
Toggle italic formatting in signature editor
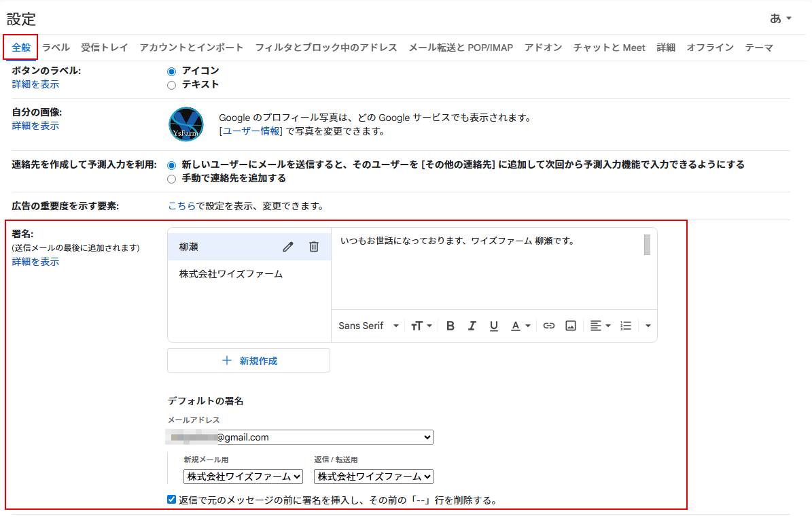(472, 326)
